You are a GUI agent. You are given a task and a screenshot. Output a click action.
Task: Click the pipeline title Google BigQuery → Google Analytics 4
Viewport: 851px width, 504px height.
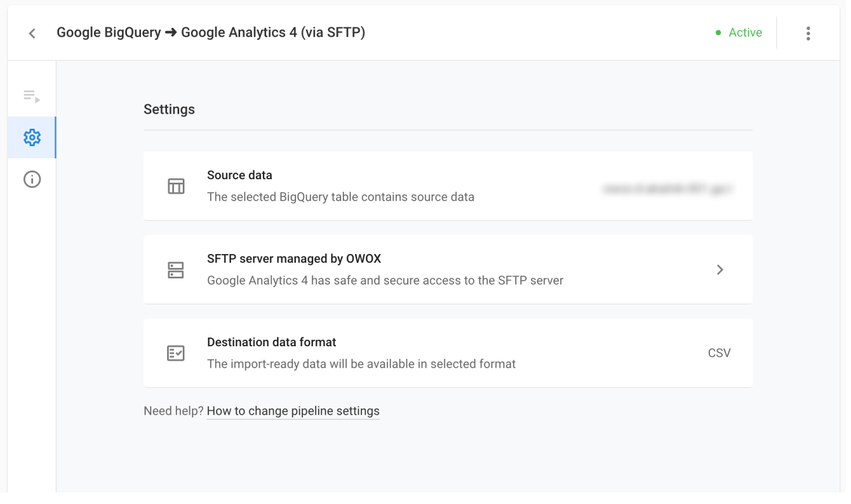click(x=211, y=32)
